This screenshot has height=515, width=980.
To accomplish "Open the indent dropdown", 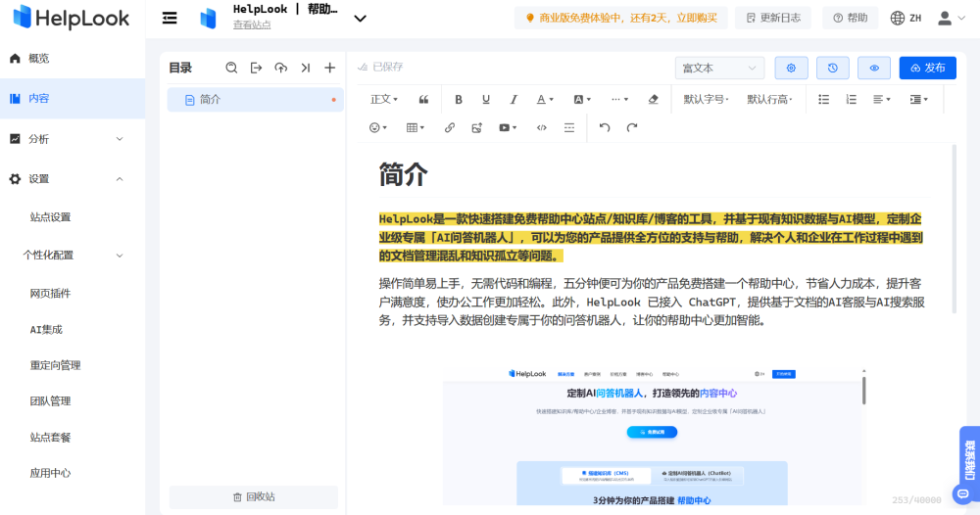I will [919, 99].
